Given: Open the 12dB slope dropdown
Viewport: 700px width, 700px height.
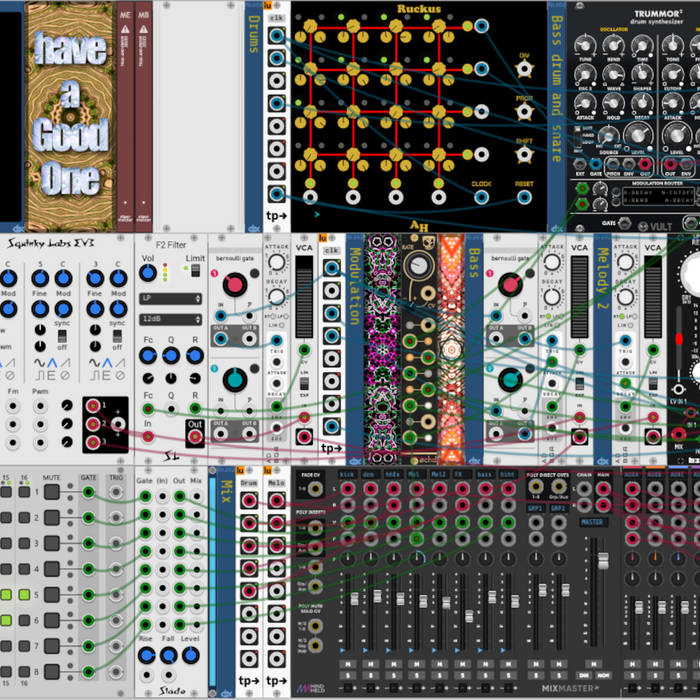Looking at the screenshot, I should pos(172,318).
